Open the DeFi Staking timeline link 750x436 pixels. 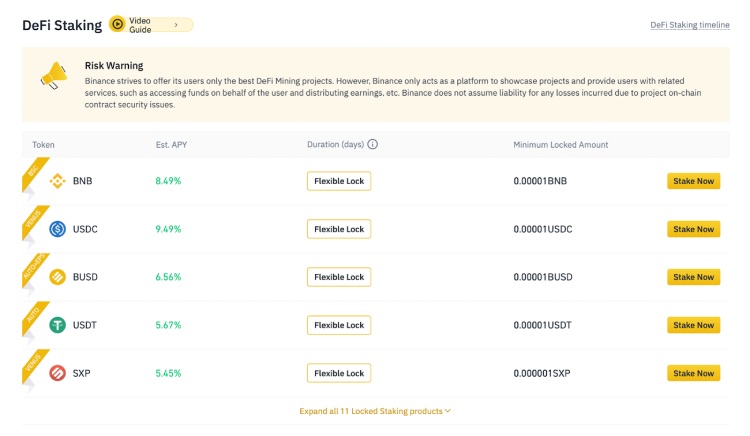pyautogui.click(x=690, y=25)
